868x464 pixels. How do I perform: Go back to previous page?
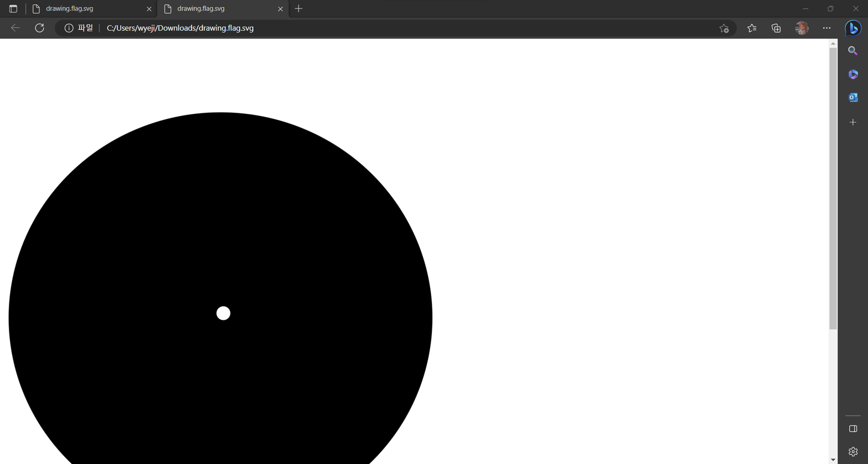pos(15,28)
